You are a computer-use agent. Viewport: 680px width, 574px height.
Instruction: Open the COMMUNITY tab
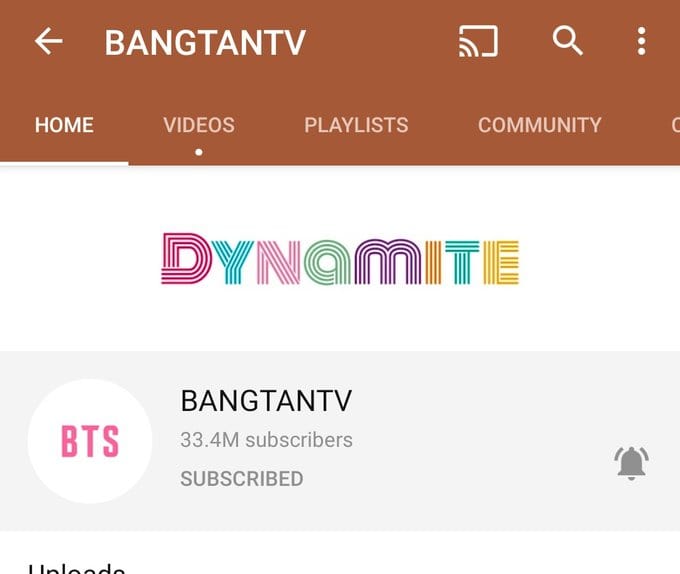coord(539,125)
